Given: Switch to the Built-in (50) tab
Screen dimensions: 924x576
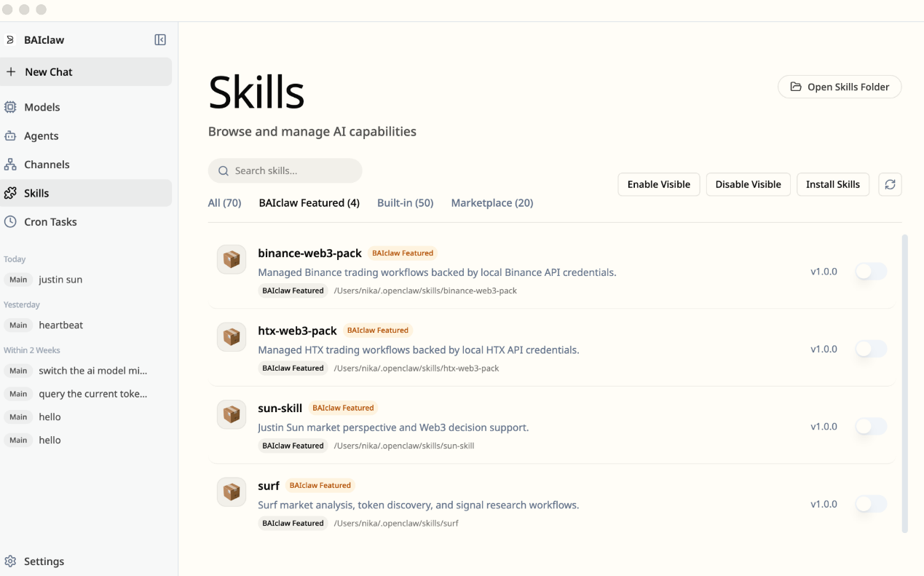Looking at the screenshot, I should click(x=405, y=203).
